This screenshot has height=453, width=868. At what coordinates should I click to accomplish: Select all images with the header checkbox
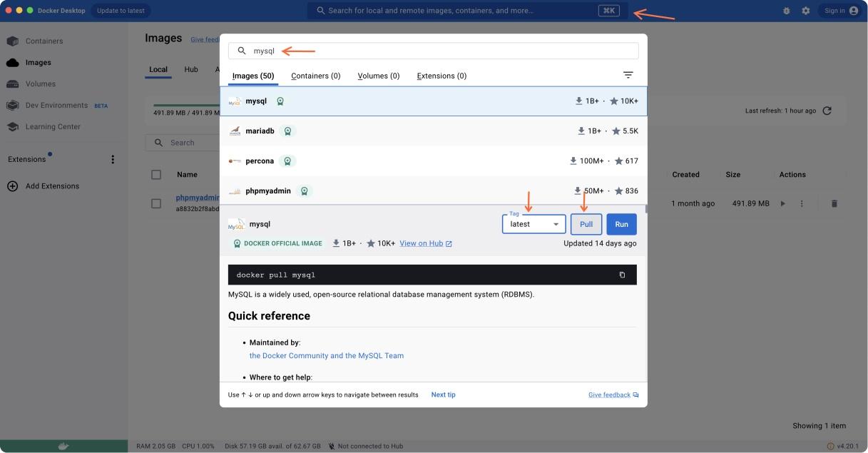click(x=155, y=174)
